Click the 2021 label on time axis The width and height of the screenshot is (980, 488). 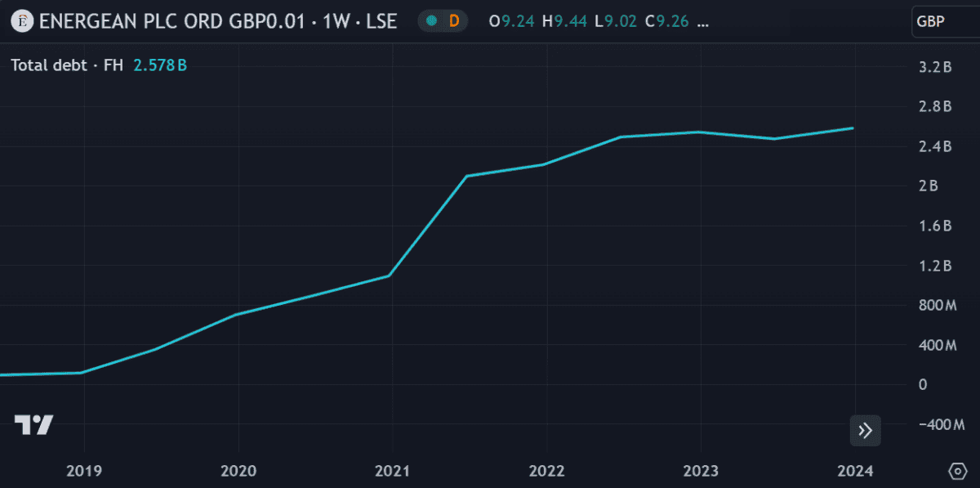[x=393, y=472]
